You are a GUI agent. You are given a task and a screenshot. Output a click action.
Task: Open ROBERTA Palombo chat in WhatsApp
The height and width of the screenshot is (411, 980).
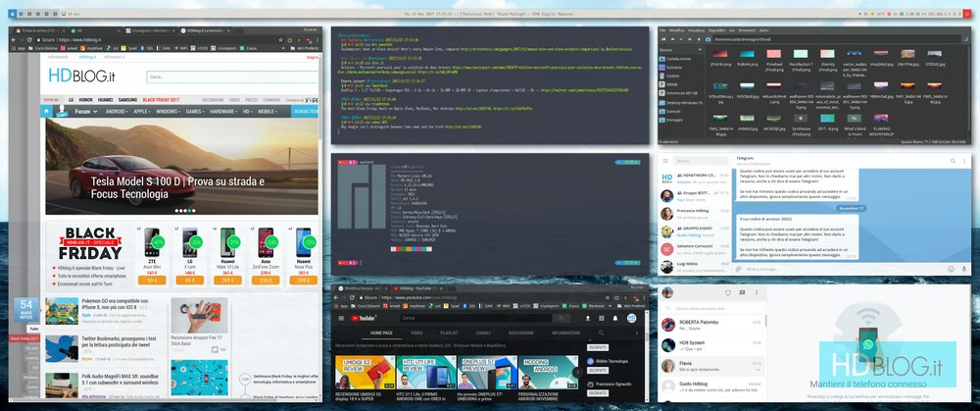(x=711, y=325)
